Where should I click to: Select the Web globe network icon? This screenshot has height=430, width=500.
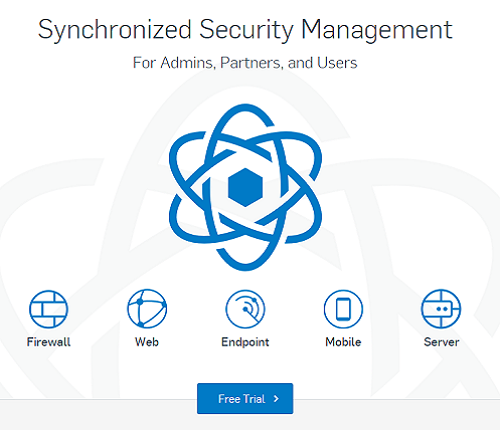[x=147, y=309]
